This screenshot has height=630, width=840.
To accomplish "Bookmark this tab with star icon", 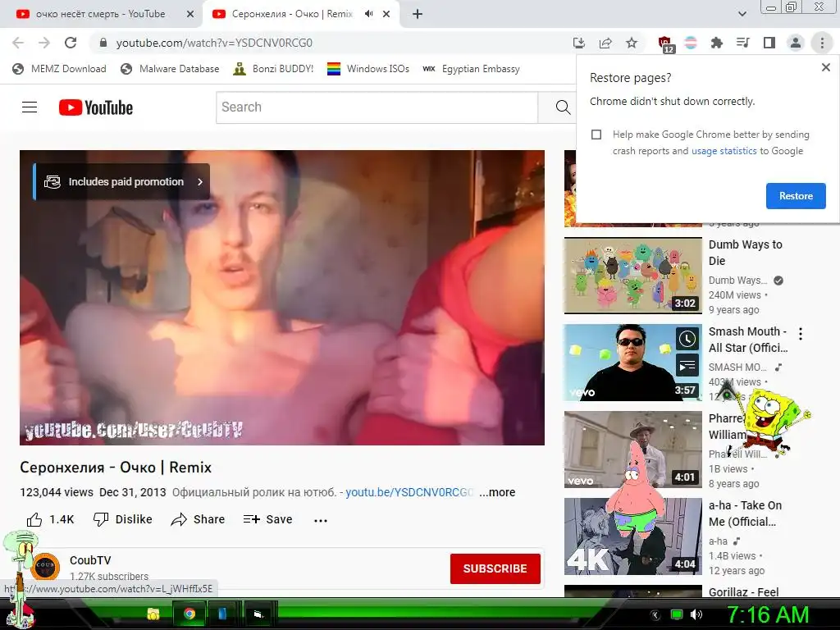I will tap(632, 43).
